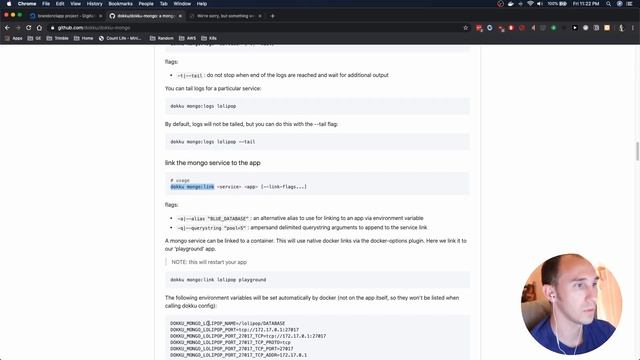Select the dokku-mongo GitHub tab
This screenshot has height=360, width=640.
pyautogui.click(x=145, y=16)
